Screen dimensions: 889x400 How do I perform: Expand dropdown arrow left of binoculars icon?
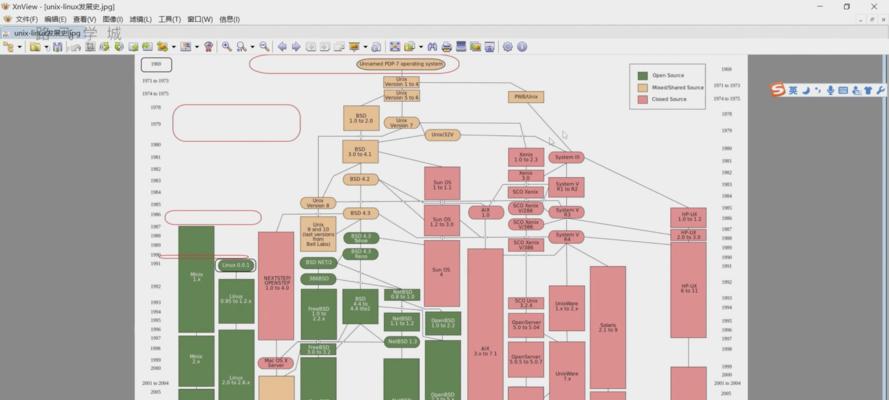(421, 46)
